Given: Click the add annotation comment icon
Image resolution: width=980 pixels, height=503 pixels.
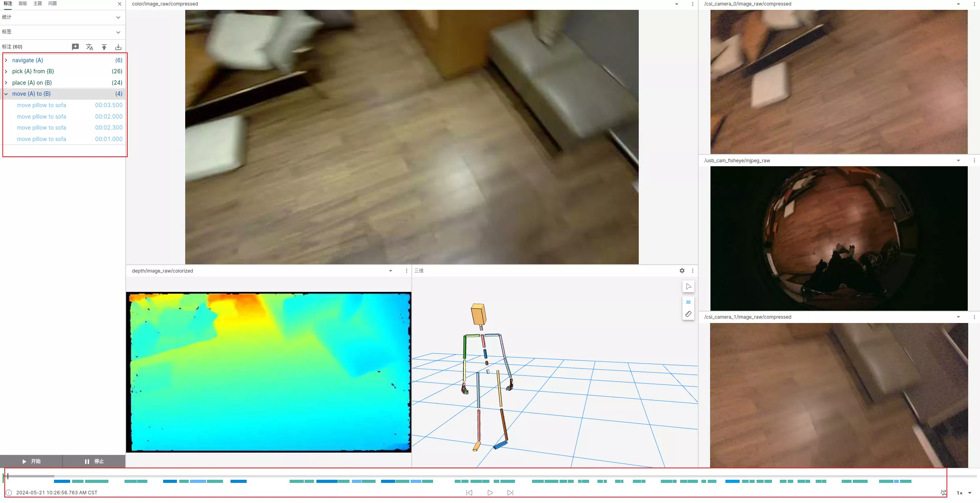Looking at the screenshot, I should (x=75, y=47).
